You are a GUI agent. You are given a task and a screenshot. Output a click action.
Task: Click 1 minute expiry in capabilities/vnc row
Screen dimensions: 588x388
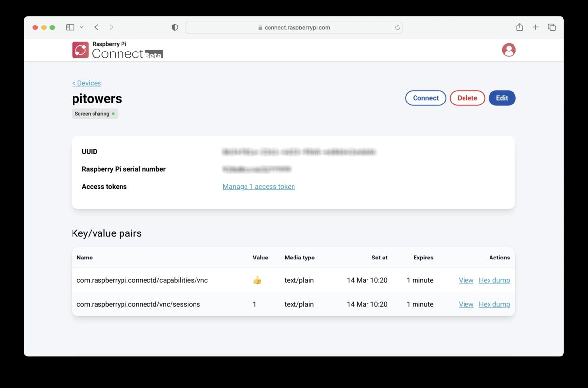click(x=420, y=280)
